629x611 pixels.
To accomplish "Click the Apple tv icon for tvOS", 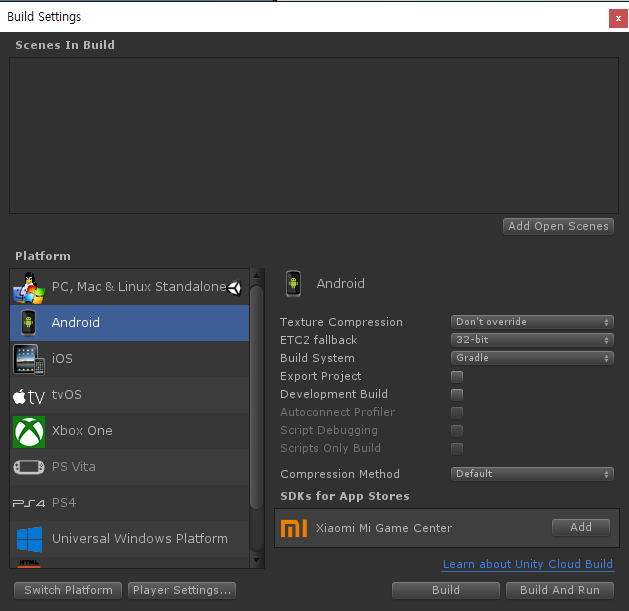I will (x=28, y=396).
